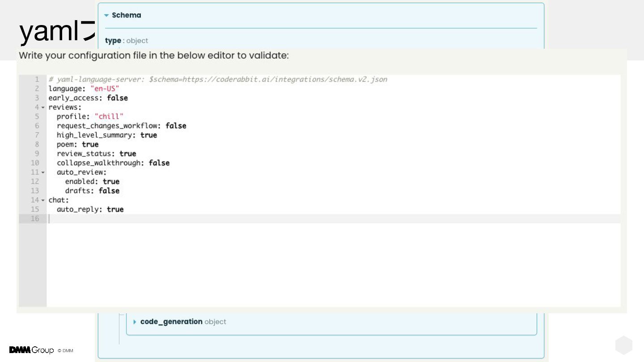This screenshot has height=362, width=644.
Task: Click the DMM Group logo
Action: click(x=31, y=350)
